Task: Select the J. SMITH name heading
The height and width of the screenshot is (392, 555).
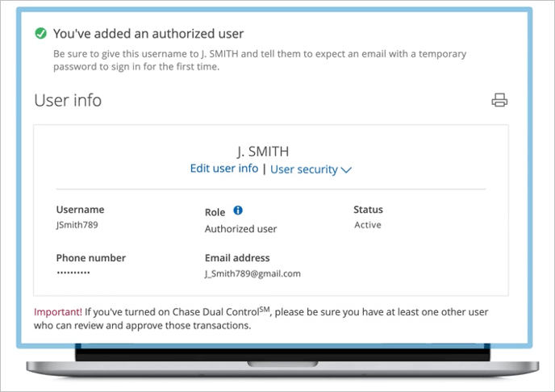Action: (x=263, y=152)
